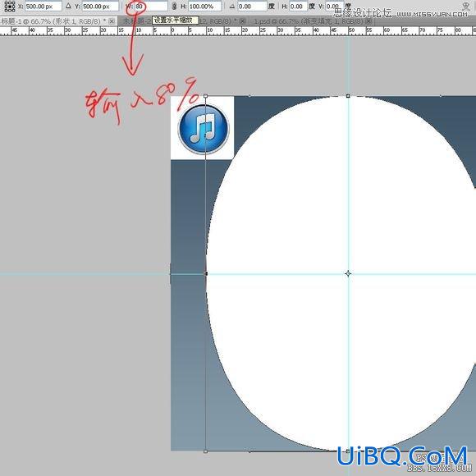This screenshot has height=476, width=476.
Task: Click the horizontal skew H field showing 0.00
Action: click(x=298, y=7)
